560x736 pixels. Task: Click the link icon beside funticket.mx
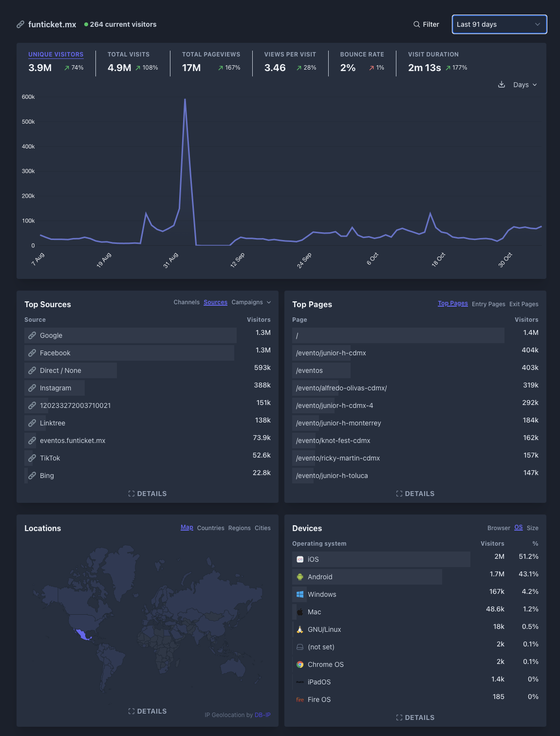point(20,24)
